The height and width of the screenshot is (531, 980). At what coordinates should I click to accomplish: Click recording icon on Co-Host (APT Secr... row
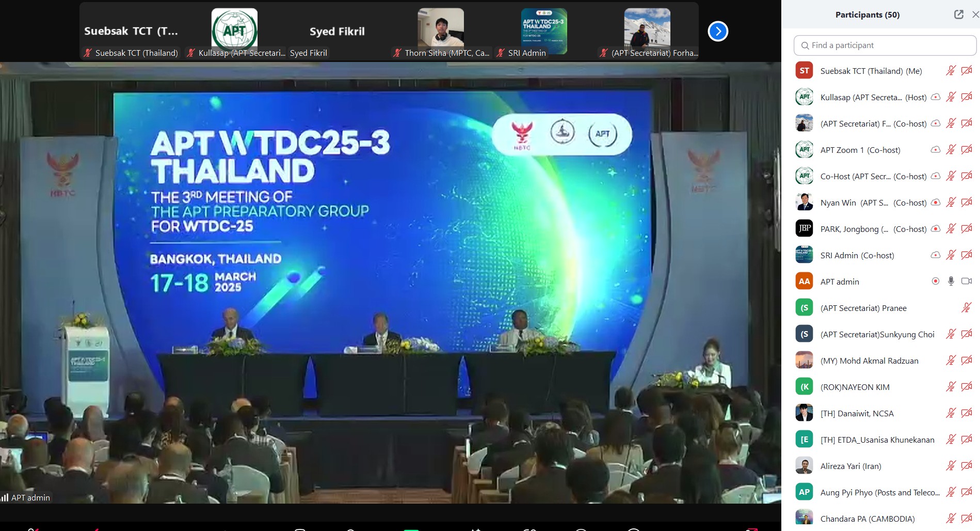coord(935,176)
